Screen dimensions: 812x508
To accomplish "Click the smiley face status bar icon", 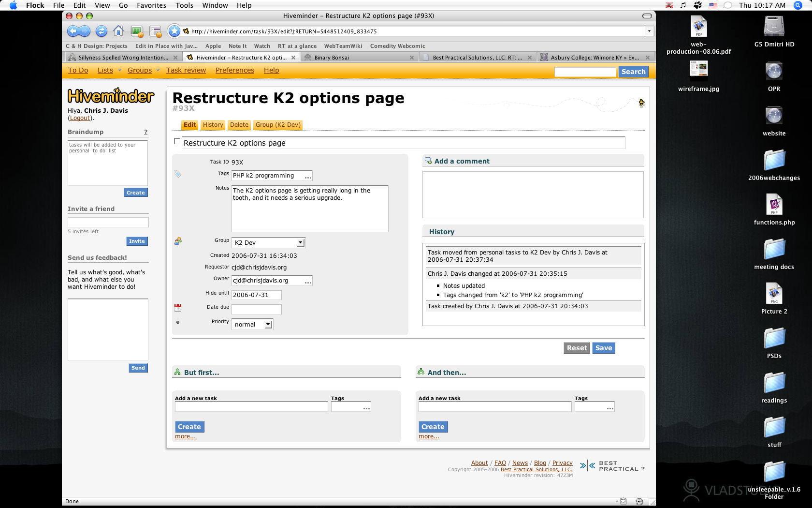I will 639,501.
